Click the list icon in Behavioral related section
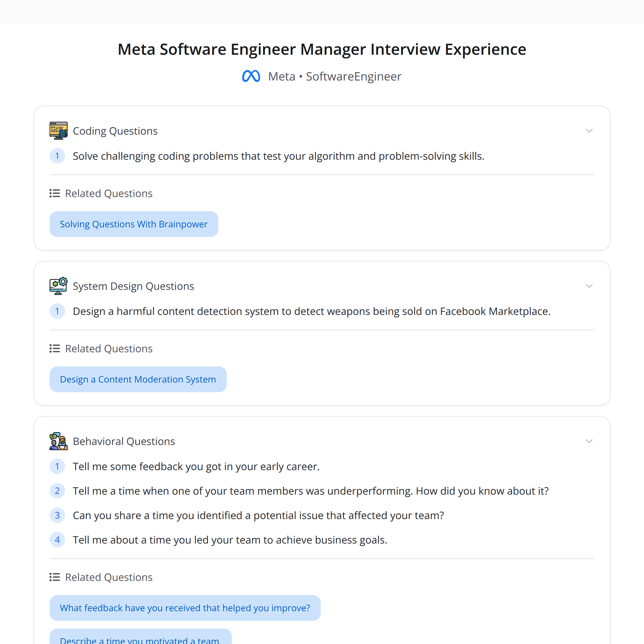644x644 pixels. point(54,577)
